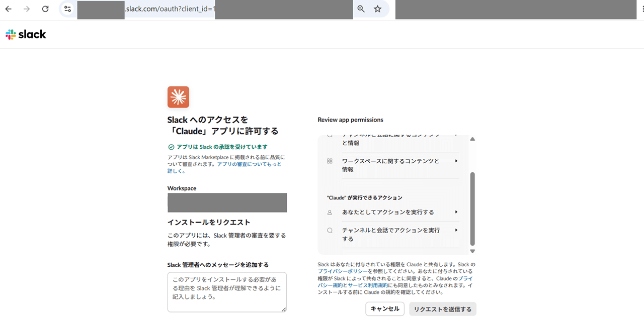Image resolution: width=644 pixels, height=319 pixels.
Task: Click the permissions list scrollbar thumb
Action: pos(472,208)
